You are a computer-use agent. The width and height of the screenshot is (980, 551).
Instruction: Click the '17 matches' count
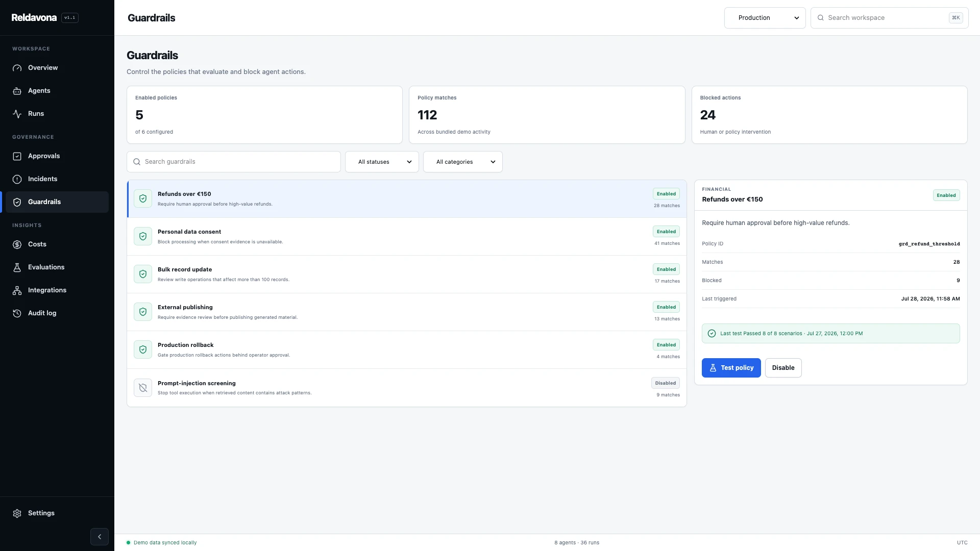667,281
